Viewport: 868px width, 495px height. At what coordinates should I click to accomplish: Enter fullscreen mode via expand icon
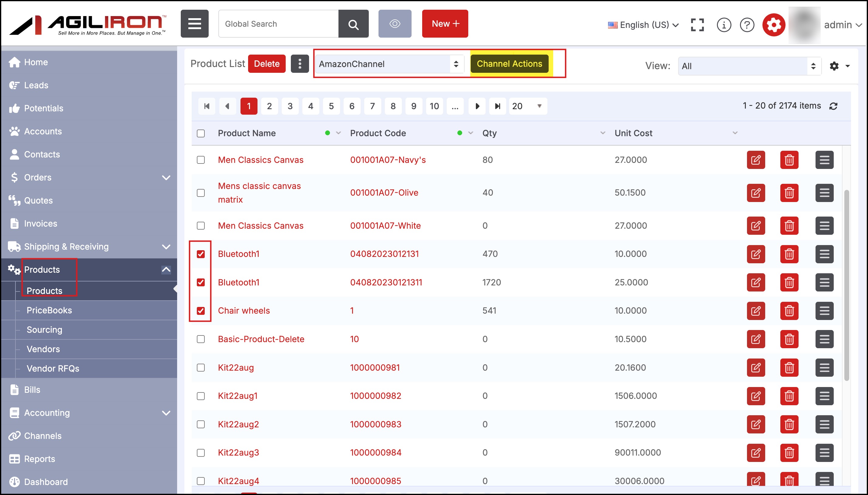pyautogui.click(x=697, y=25)
